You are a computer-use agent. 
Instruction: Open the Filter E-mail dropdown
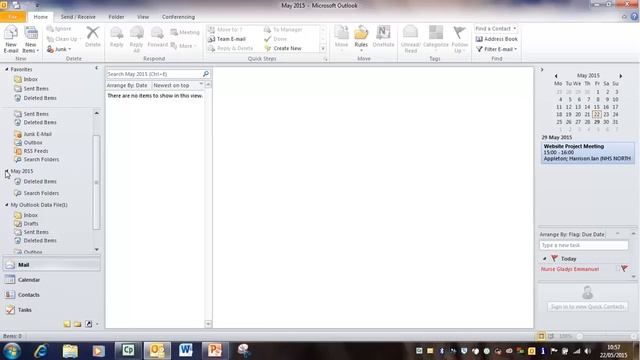497,49
